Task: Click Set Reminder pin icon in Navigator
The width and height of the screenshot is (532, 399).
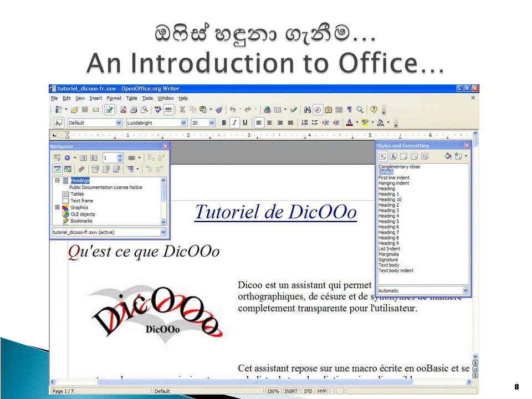Action: tap(81, 169)
